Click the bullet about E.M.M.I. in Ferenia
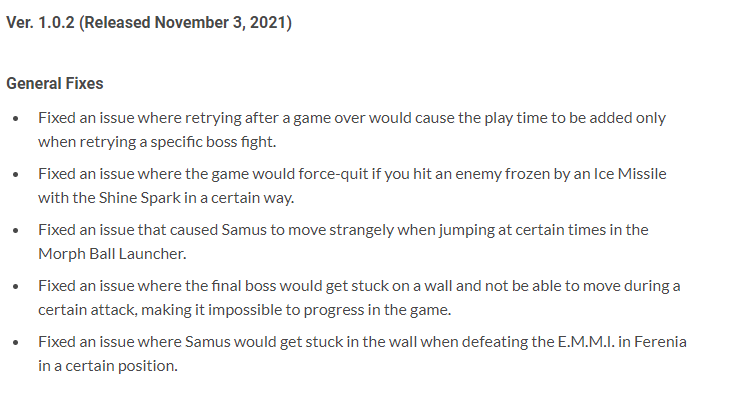This screenshot has width=734, height=395. [363, 354]
